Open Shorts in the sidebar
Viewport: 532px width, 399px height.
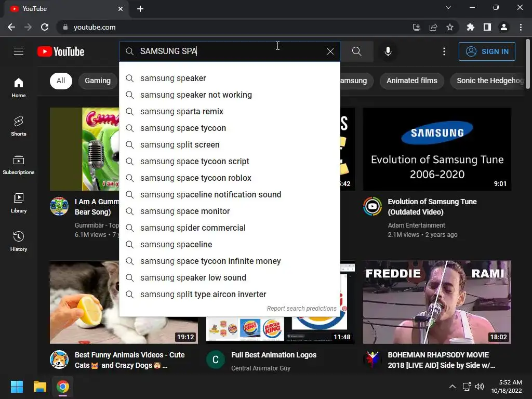coord(19,126)
